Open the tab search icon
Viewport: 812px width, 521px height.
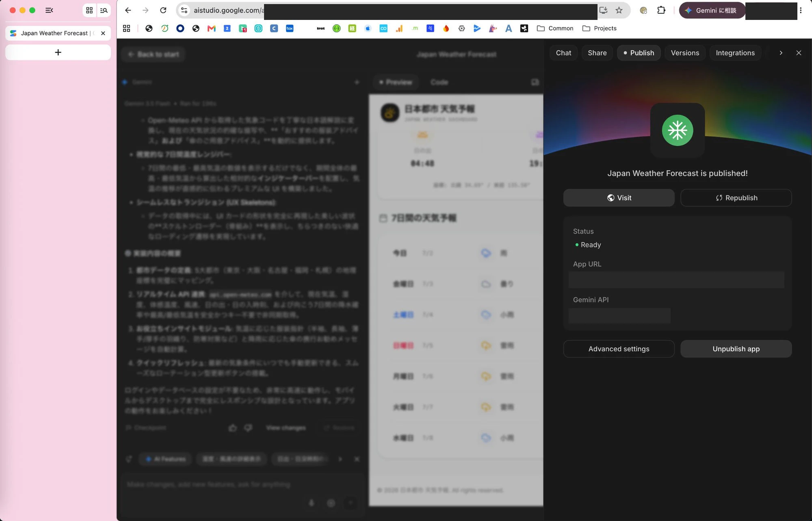click(x=104, y=11)
